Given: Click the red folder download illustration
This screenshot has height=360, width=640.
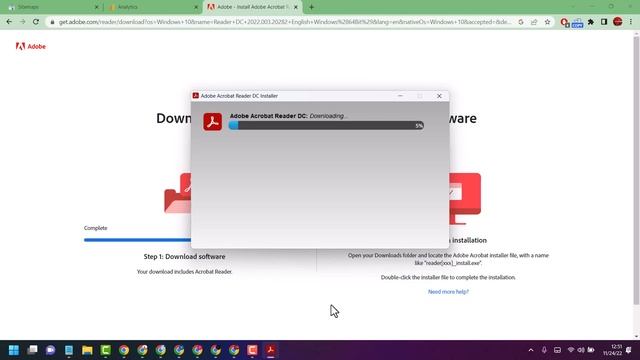Looking at the screenshot, I should 178,193.
